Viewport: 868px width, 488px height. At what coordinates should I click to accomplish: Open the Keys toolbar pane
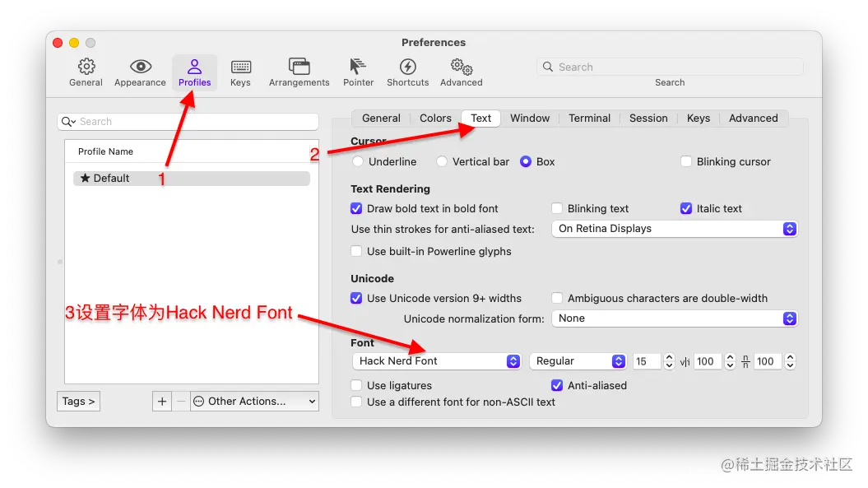240,72
